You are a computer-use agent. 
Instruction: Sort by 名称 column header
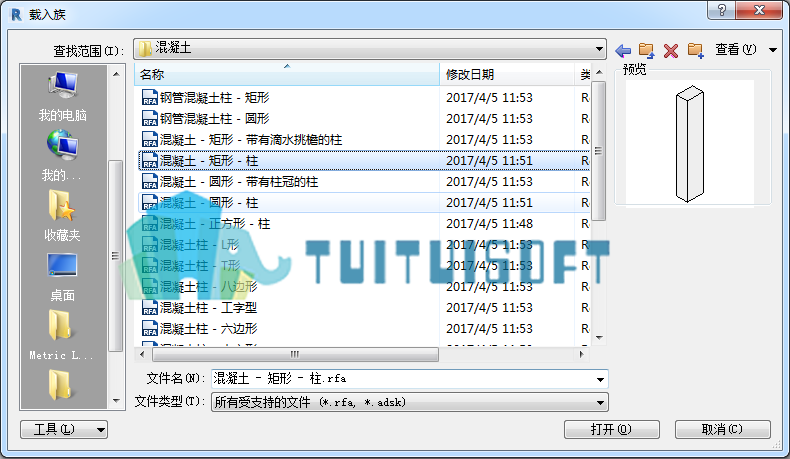[x=287, y=75]
